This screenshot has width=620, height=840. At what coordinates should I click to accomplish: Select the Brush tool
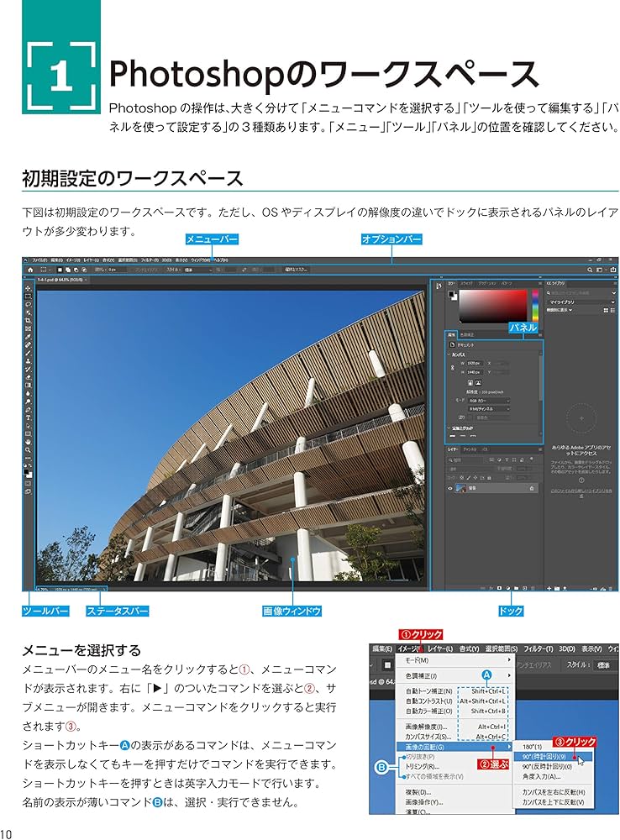tap(28, 353)
